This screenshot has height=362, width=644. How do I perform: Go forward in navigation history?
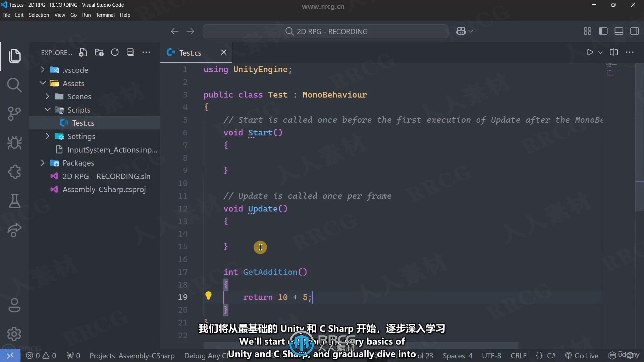pos(191,31)
